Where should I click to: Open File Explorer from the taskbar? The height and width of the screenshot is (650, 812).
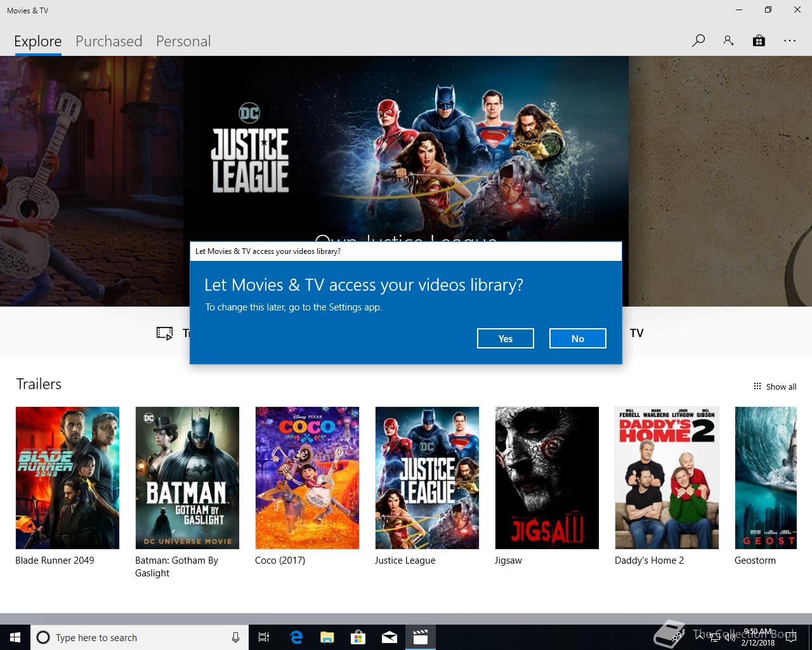[327, 637]
